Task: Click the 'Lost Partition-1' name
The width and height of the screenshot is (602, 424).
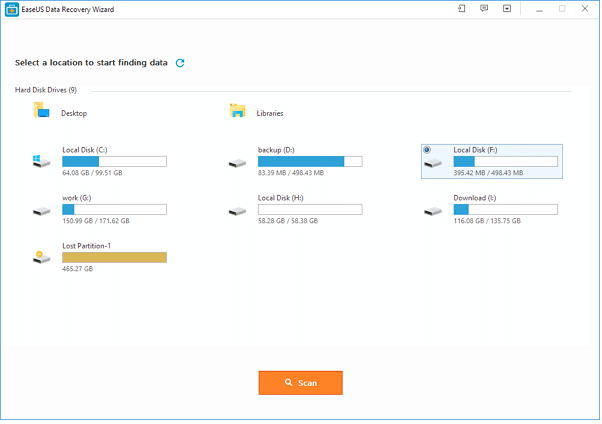Action: point(87,246)
